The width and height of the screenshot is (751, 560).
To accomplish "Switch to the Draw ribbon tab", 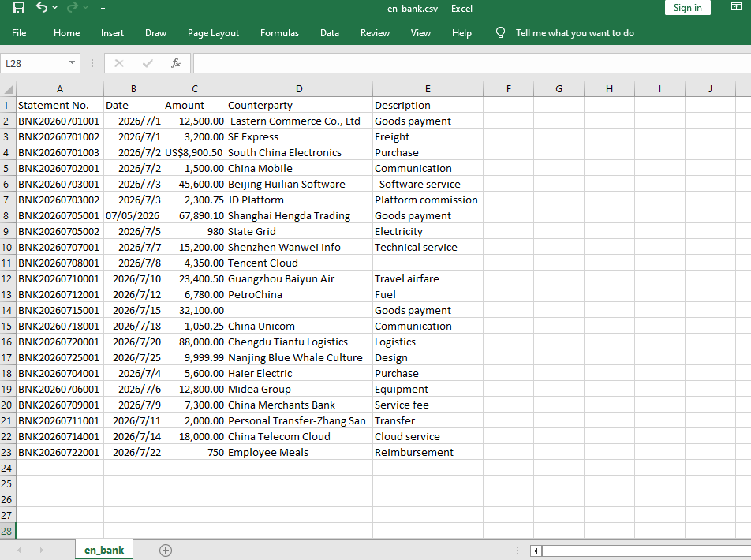I will [x=155, y=33].
